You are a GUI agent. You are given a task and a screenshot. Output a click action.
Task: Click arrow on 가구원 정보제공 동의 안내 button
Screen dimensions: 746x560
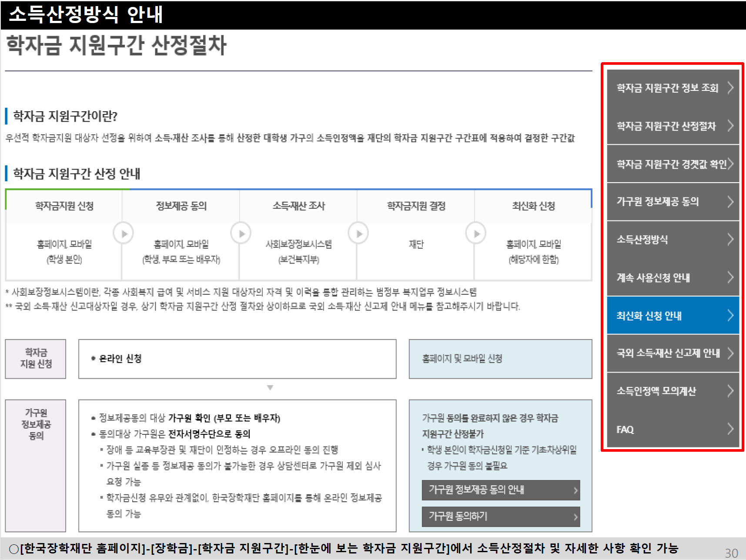[575, 490]
